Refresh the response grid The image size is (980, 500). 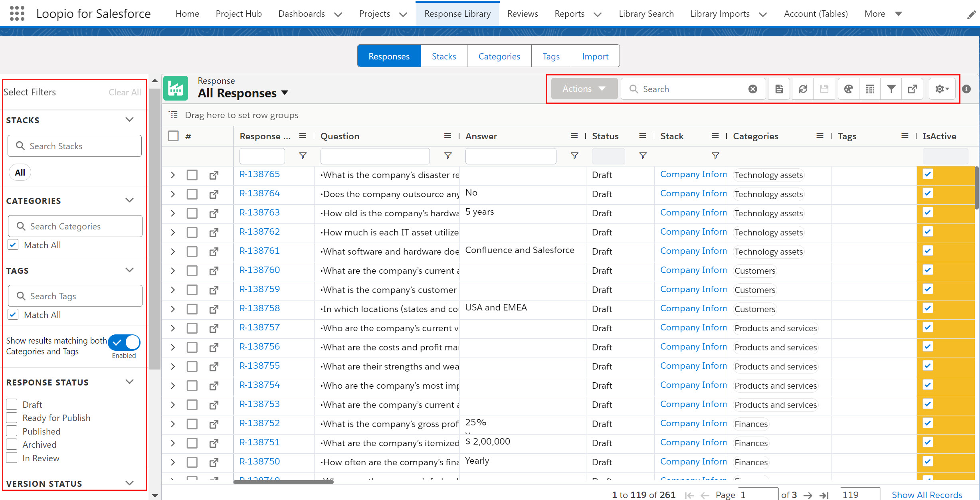(803, 89)
